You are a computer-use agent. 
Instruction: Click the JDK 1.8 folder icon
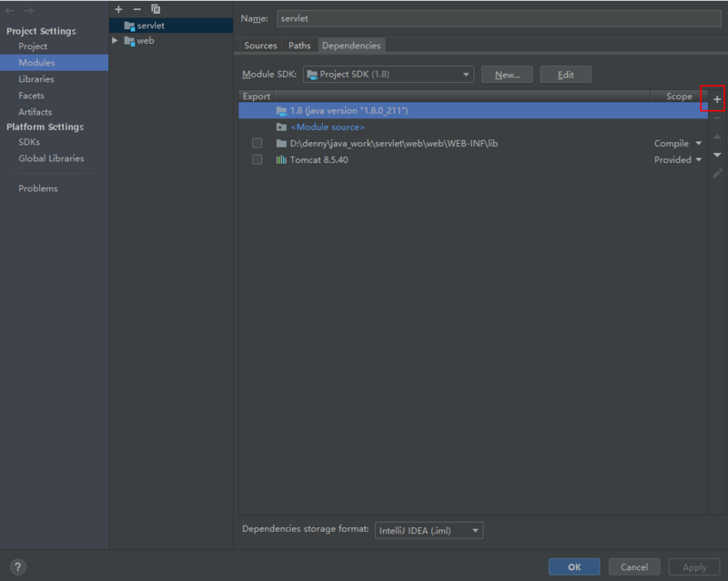click(x=281, y=110)
